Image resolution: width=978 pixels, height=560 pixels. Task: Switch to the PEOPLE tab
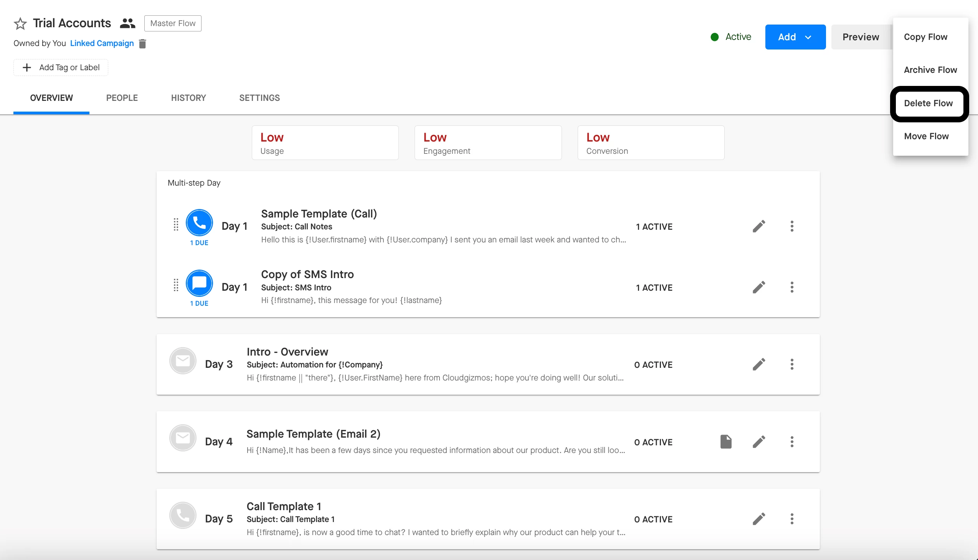(x=122, y=98)
